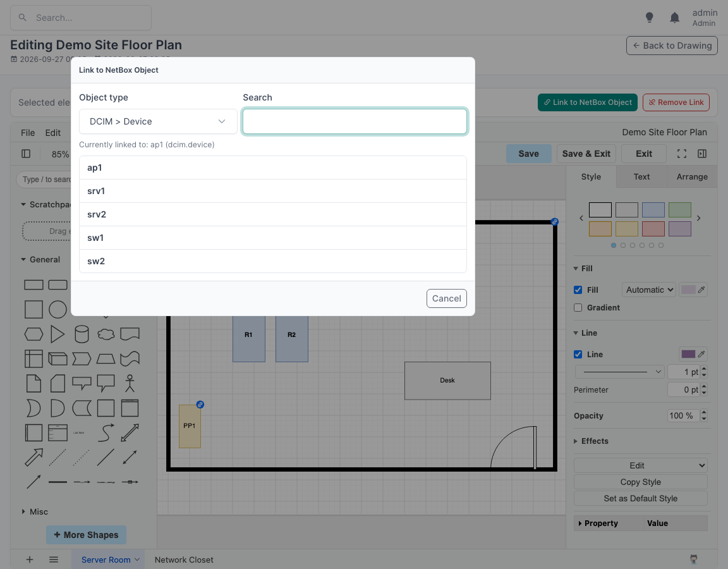The height and width of the screenshot is (569, 728).
Task: Show next style swatches with right arrow
Action: [x=699, y=218]
